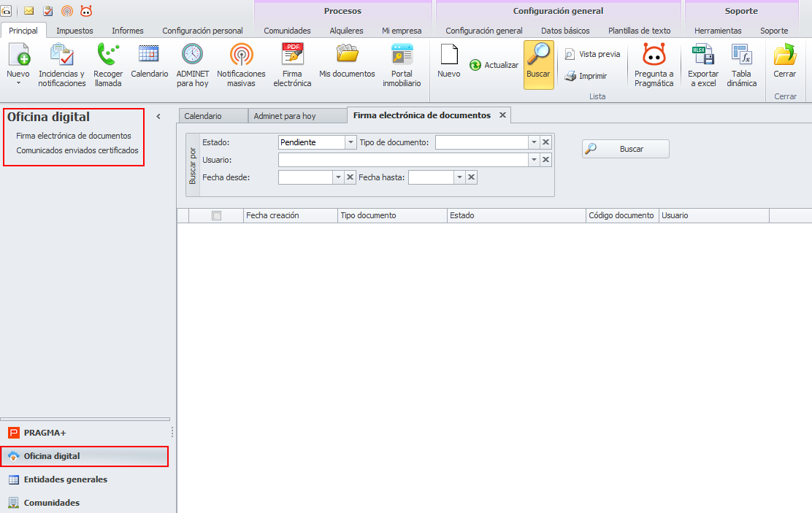Click the mail envelope icon in quick bar

29,11
